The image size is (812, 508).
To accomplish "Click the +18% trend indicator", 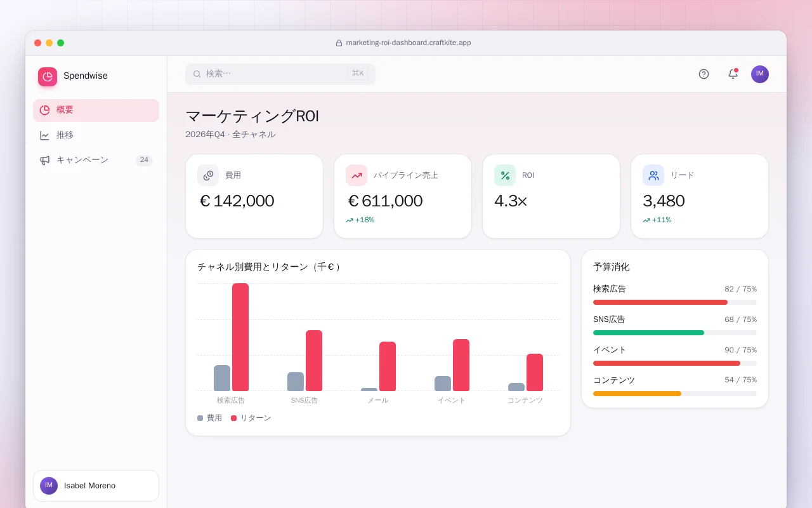I will click(360, 220).
